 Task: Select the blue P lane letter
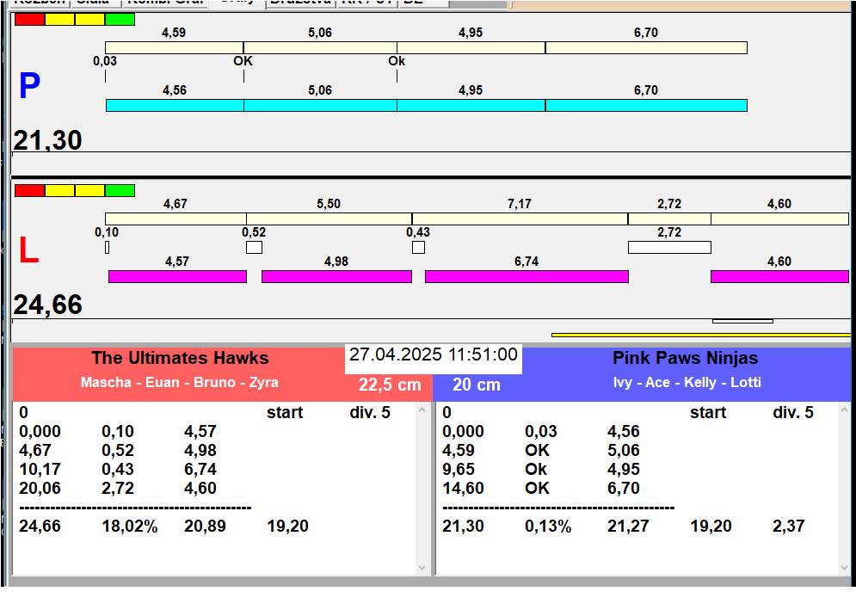point(29,87)
